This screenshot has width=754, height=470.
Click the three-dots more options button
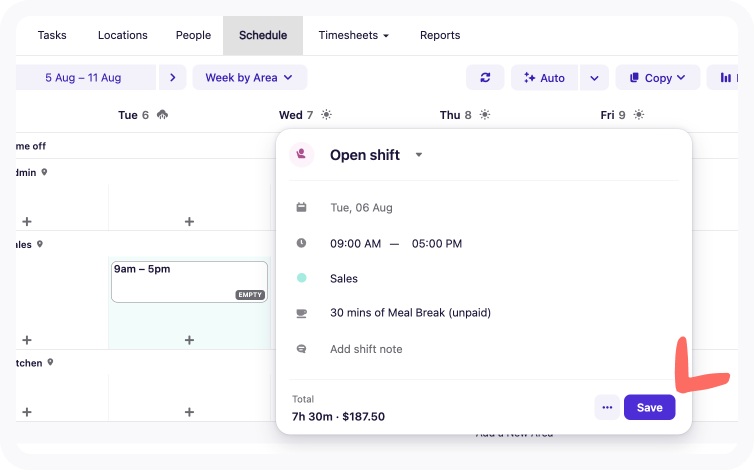[607, 408]
